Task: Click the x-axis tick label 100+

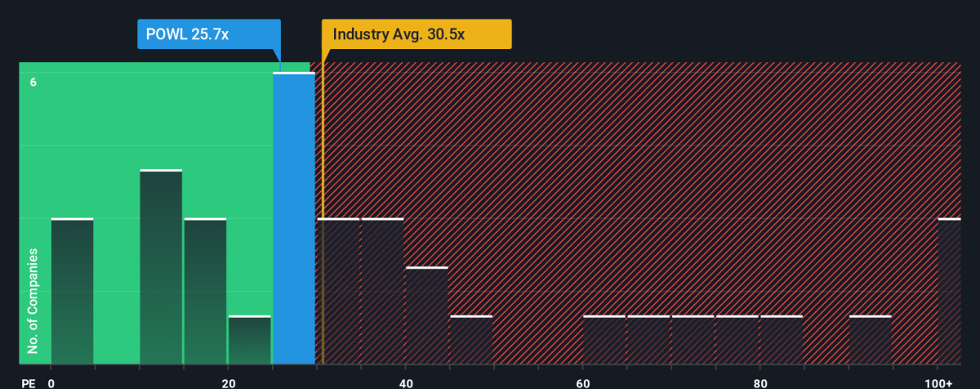Action: (944, 383)
